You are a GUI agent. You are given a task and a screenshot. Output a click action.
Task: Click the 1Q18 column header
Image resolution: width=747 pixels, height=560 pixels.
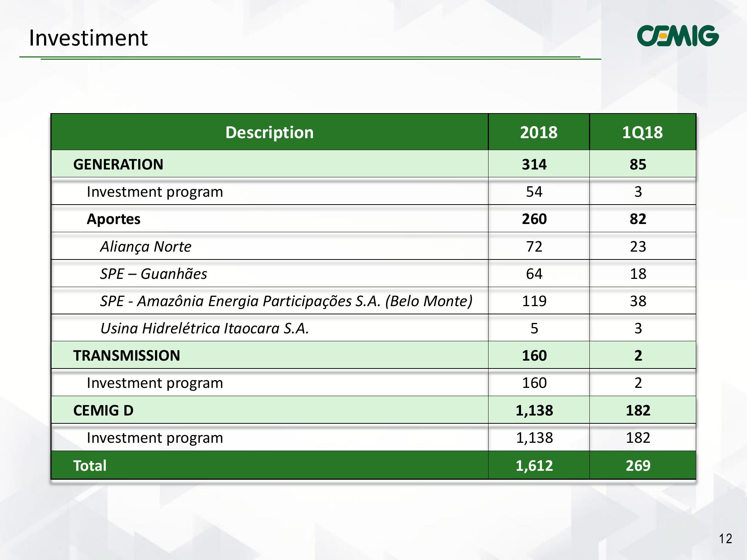point(642,132)
